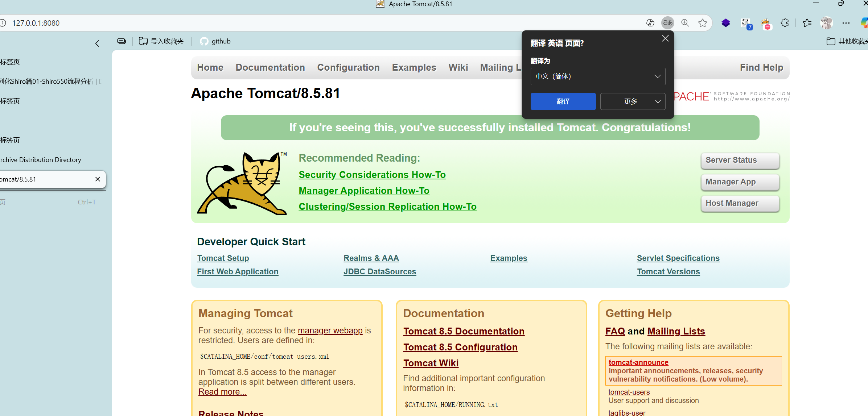
Task: Collapse the vertical tabs sidebar arrow
Action: pyautogui.click(x=97, y=43)
